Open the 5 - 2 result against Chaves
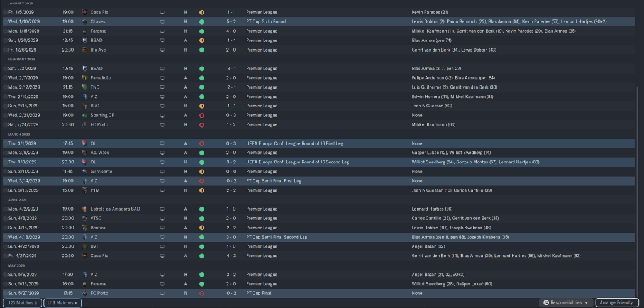Screen dimensions: 644x308 232,21
